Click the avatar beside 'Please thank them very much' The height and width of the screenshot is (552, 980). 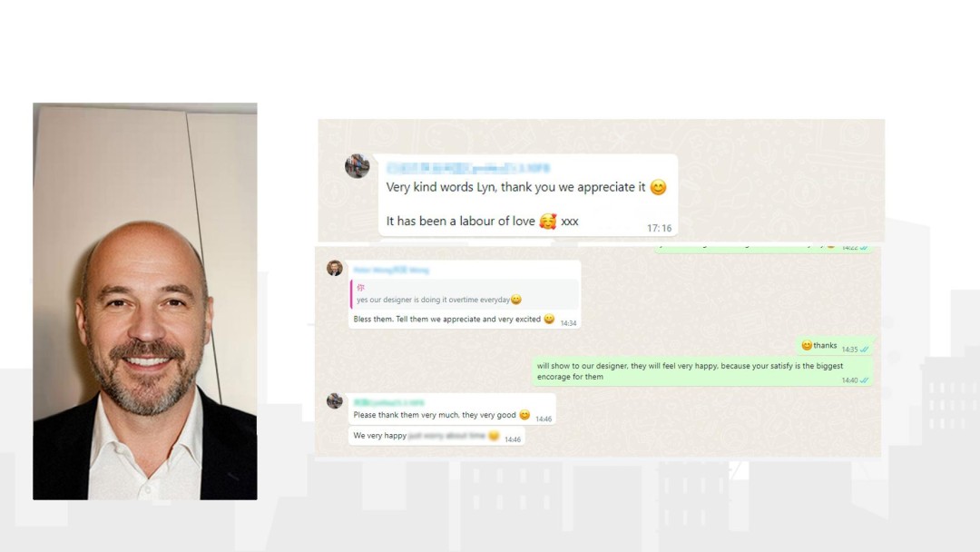(x=335, y=400)
